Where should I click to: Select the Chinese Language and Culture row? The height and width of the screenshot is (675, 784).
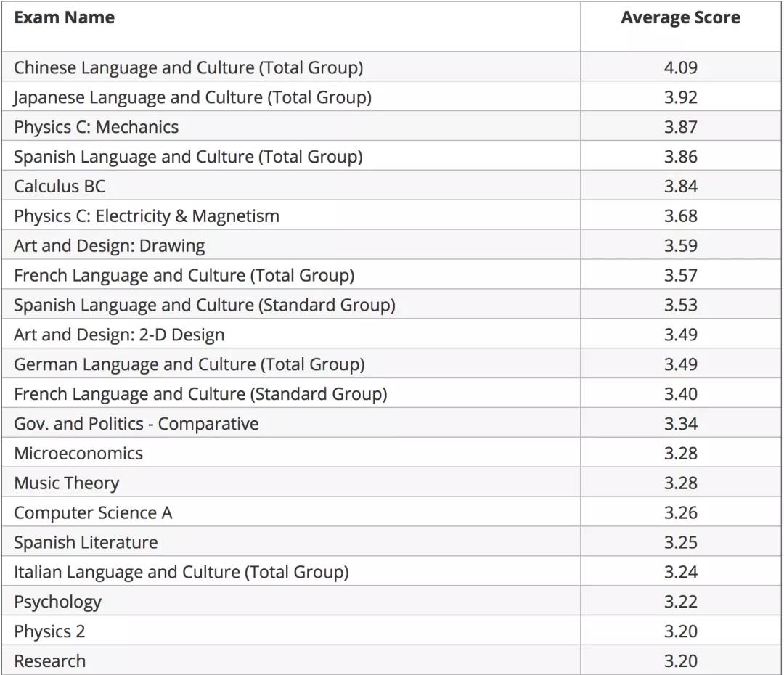(x=188, y=67)
